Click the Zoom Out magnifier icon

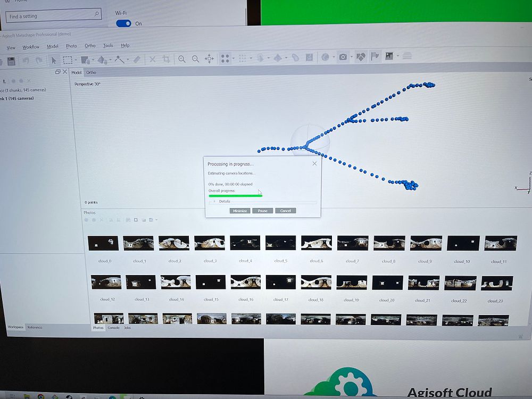coord(195,59)
